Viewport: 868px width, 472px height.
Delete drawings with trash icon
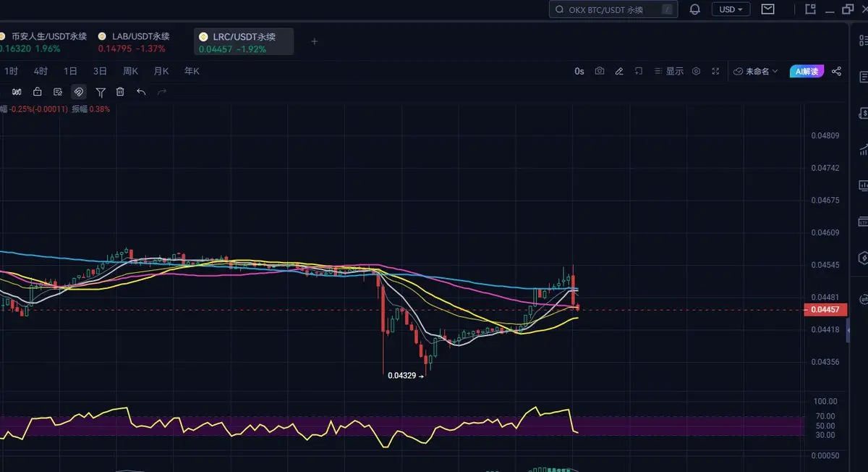coord(120,92)
